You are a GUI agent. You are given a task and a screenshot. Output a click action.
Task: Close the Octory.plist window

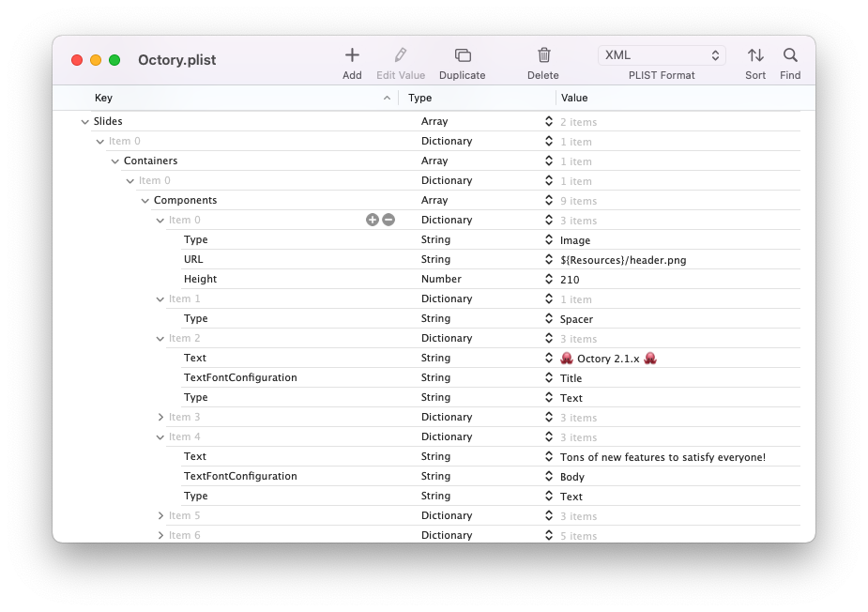(x=77, y=60)
